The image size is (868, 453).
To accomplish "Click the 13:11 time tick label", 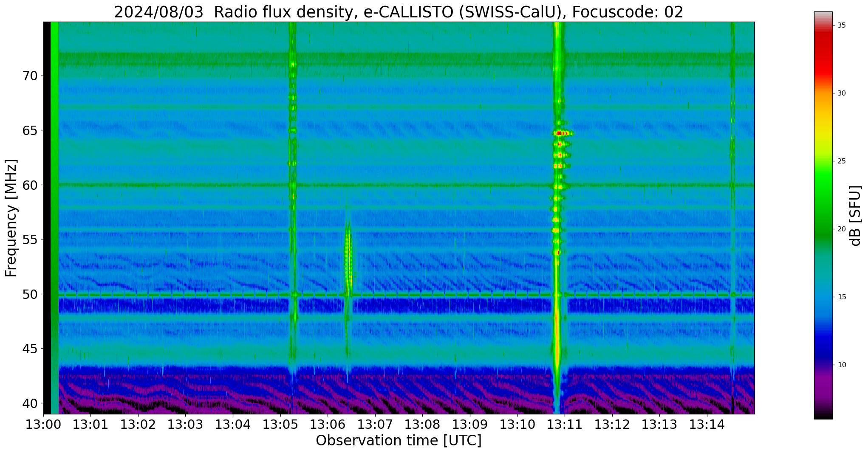I will pyautogui.click(x=565, y=425).
